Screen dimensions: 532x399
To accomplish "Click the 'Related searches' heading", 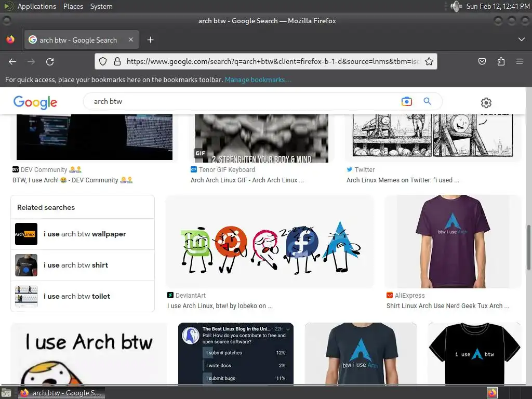I will 46,207.
